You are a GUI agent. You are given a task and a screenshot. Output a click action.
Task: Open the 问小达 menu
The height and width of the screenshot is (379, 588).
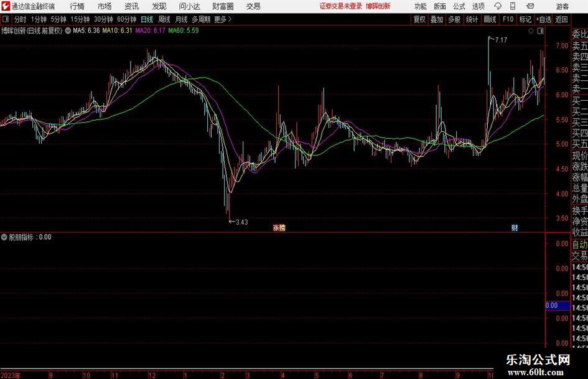coord(189,6)
